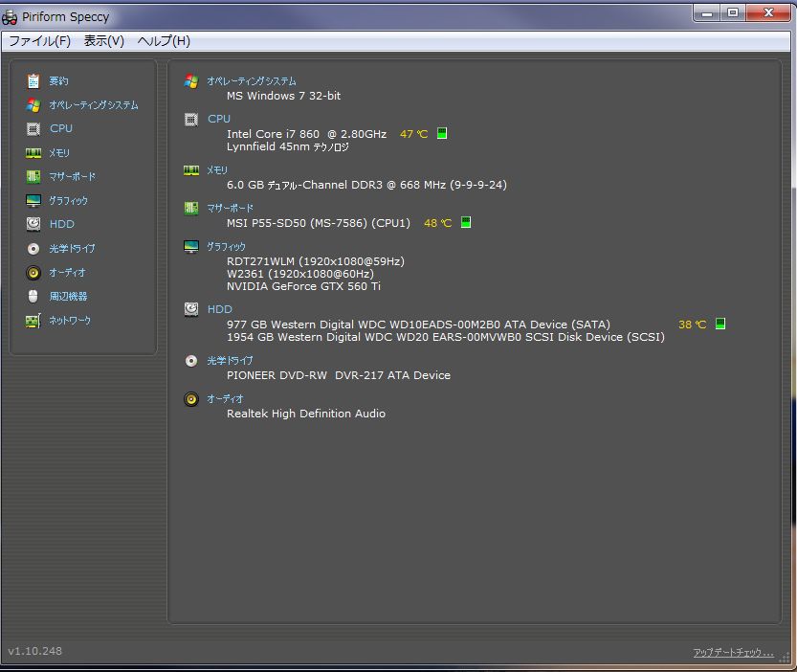This screenshot has width=797, height=672.
Task: Select オペレーティングシステム in the sidebar
Action: pyautogui.click(x=94, y=104)
